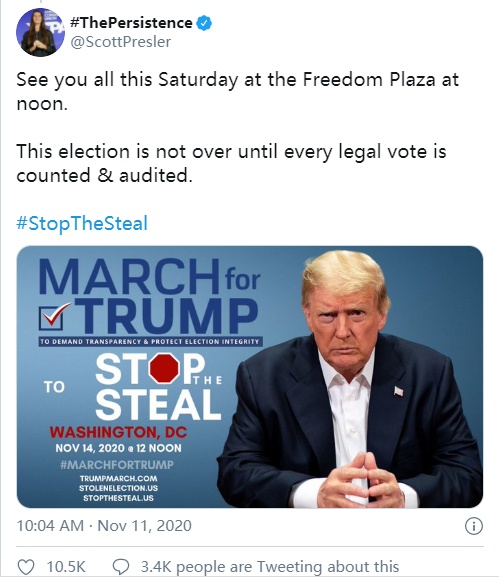This screenshot has height=578, width=499.
Task: Click the 10.5K likes count
Action: click(x=66, y=567)
